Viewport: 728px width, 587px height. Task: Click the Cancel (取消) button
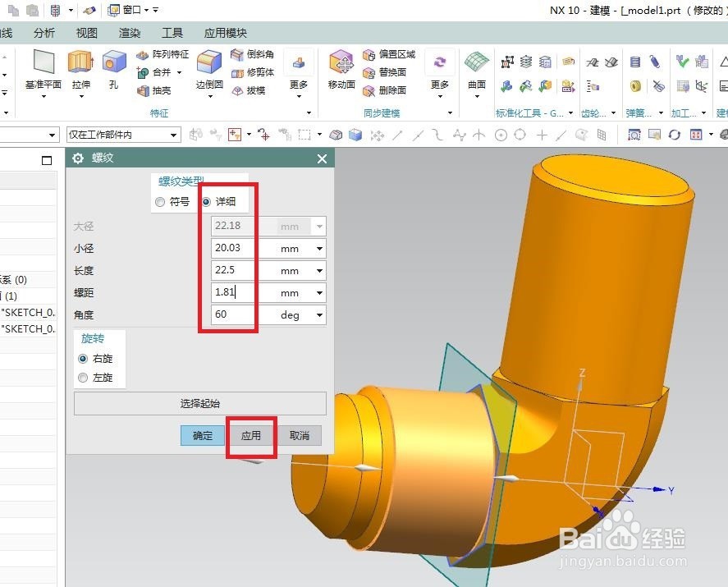click(x=300, y=436)
